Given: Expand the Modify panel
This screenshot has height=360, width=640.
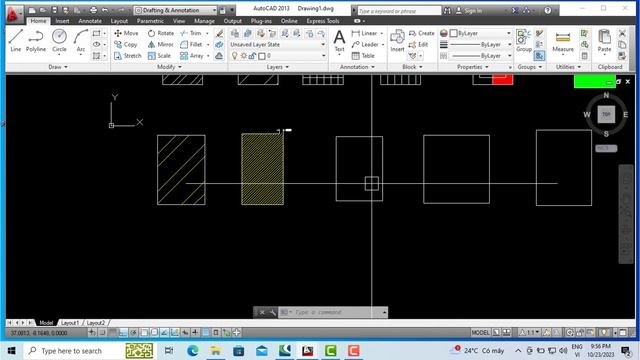Looking at the screenshot, I should click(169, 67).
